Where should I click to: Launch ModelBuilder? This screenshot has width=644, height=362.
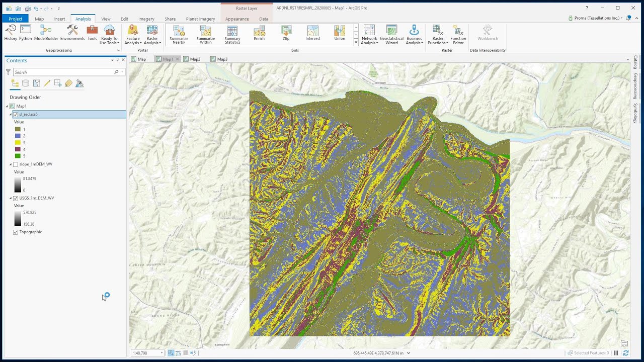(x=46, y=33)
